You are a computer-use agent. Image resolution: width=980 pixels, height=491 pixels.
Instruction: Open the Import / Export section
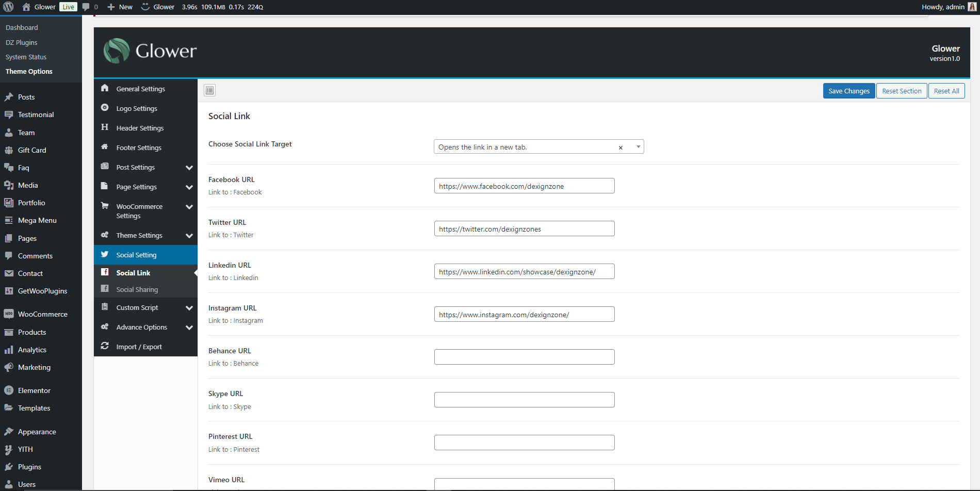(x=139, y=347)
